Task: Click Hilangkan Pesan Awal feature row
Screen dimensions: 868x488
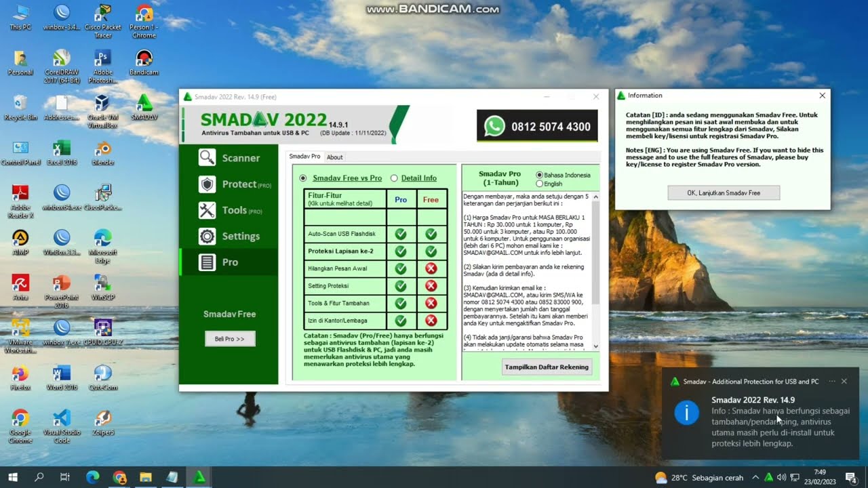Action: click(344, 268)
